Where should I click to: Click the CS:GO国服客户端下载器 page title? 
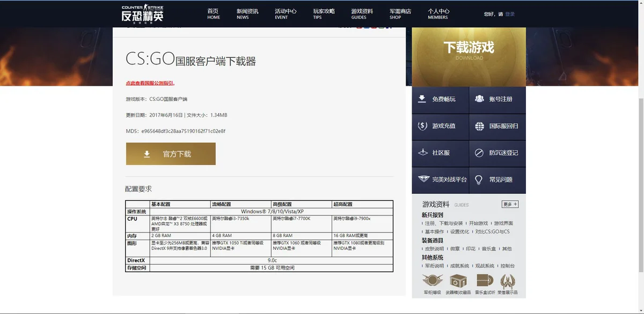pos(191,59)
